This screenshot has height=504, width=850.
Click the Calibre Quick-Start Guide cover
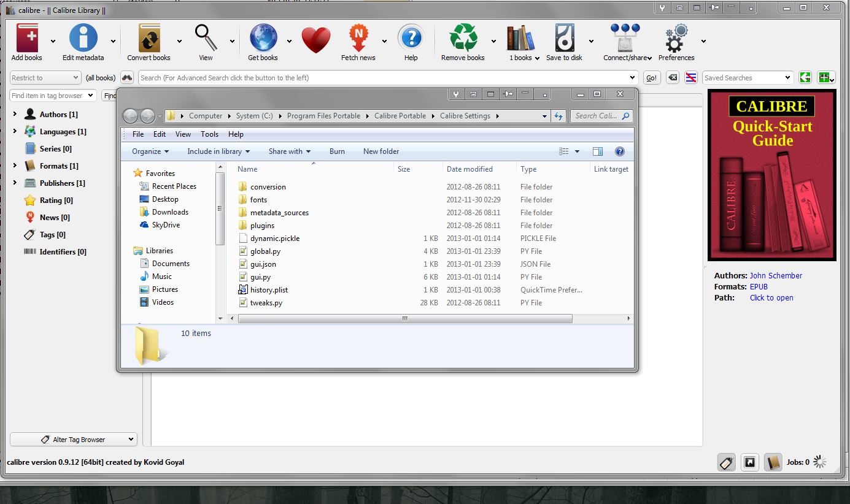coord(772,175)
